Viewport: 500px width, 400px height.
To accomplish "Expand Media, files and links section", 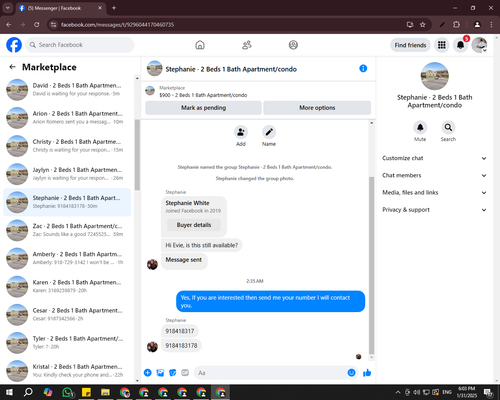I will (434, 193).
